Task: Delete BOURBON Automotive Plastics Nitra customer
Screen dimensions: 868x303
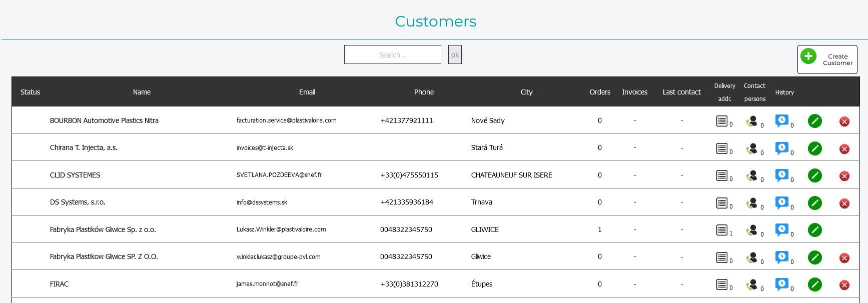Action: click(x=844, y=121)
